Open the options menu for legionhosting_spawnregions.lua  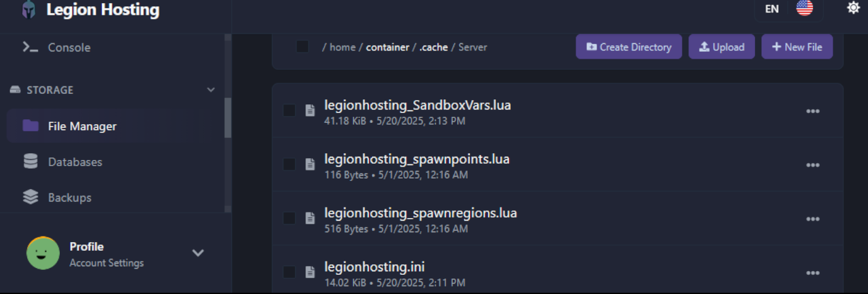[813, 219]
